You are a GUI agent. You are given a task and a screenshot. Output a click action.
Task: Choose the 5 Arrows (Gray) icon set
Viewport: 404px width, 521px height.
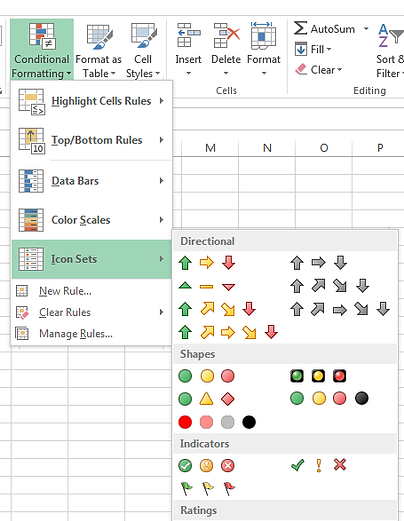340,309
